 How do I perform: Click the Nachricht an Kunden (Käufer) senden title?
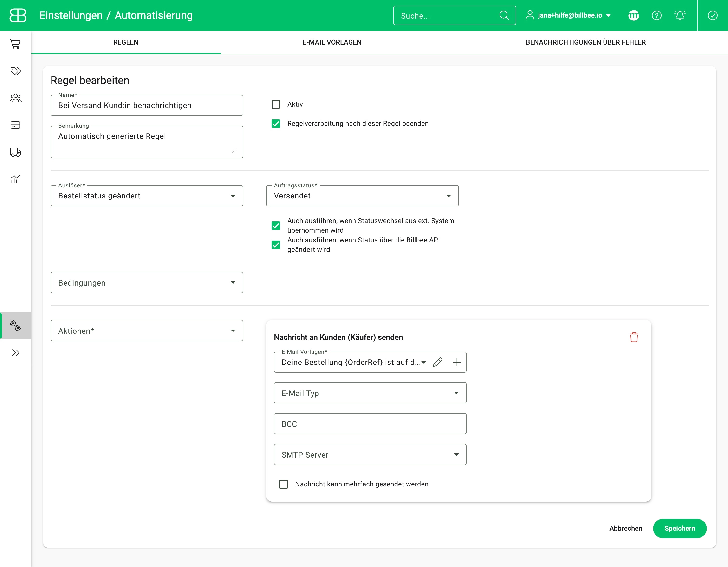coord(338,337)
